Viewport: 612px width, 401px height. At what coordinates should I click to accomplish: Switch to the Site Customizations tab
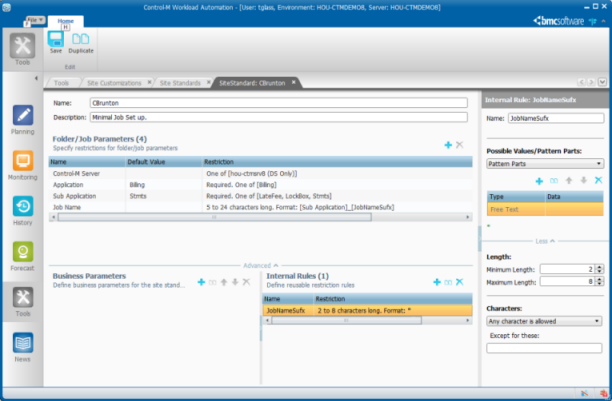point(114,83)
